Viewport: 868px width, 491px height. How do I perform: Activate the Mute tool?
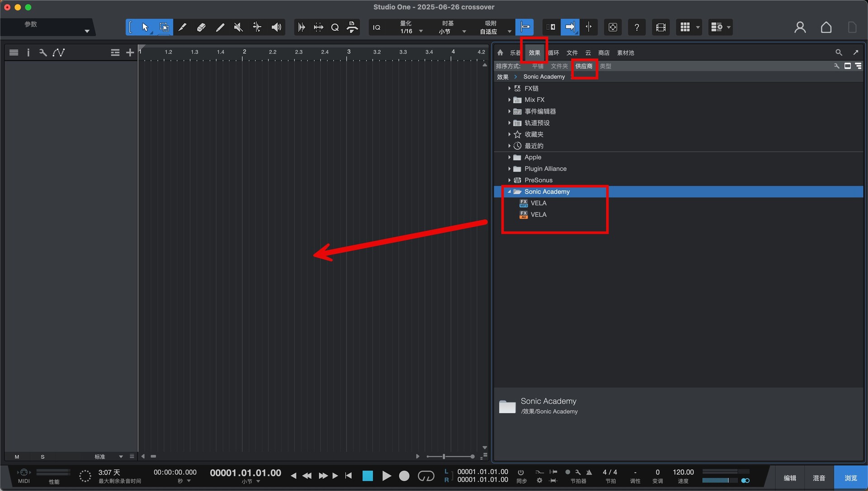coord(238,27)
